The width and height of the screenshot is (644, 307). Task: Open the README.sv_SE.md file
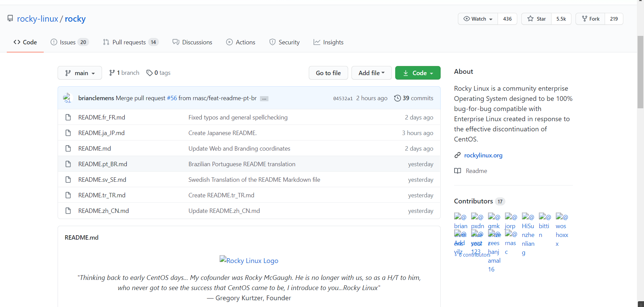point(102,180)
